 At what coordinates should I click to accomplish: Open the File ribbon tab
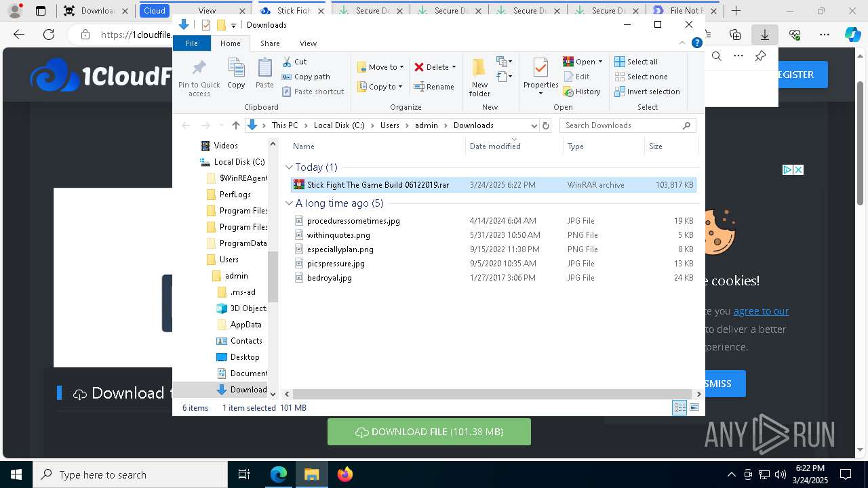tap(192, 43)
